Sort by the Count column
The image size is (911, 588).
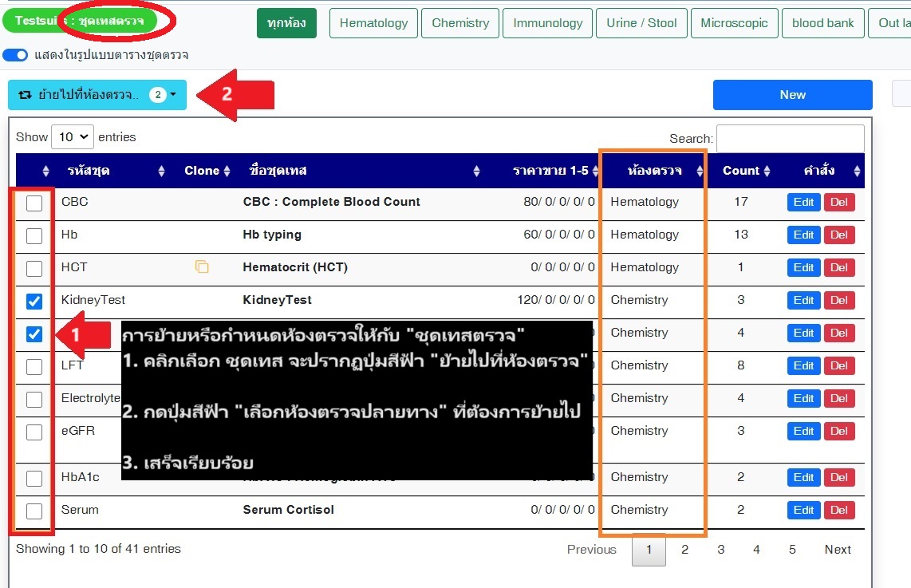[x=741, y=171]
